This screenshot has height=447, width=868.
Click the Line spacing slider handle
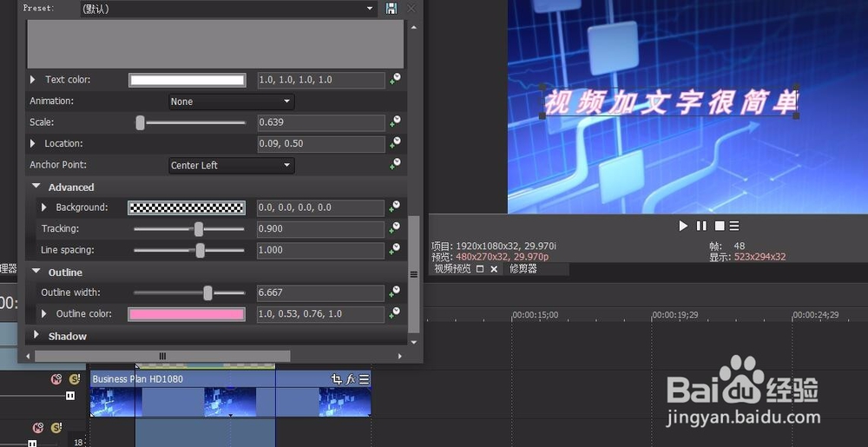[200, 250]
